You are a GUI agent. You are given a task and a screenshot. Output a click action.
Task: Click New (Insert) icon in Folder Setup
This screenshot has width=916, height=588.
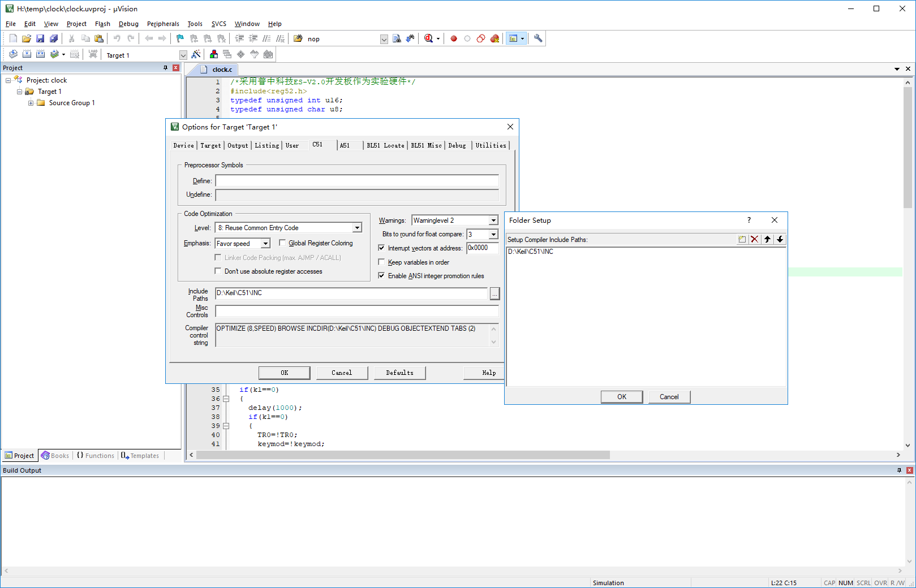(x=742, y=239)
